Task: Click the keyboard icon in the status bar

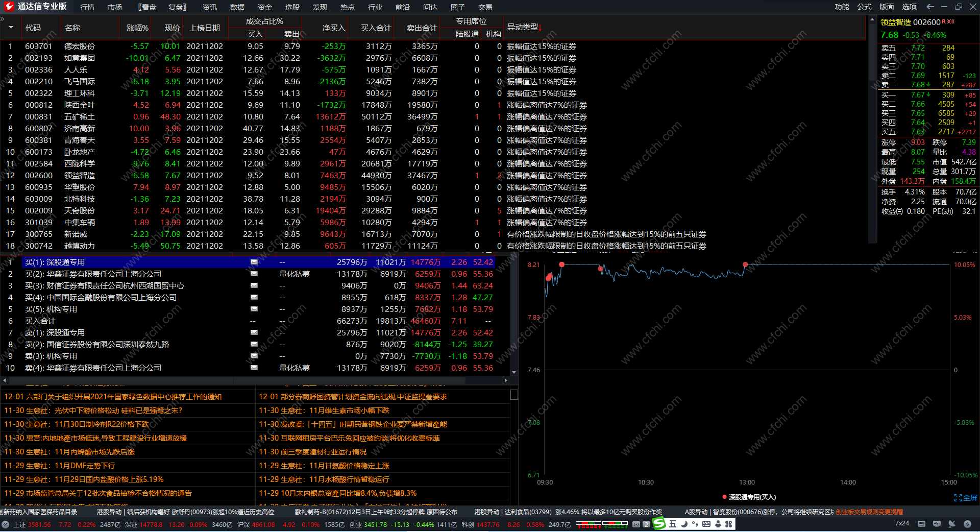Action: [921, 524]
